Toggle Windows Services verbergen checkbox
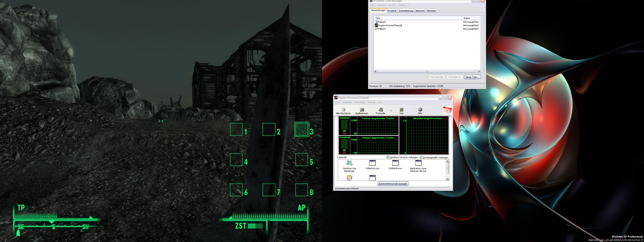The image size is (644, 242). (388, 157)
